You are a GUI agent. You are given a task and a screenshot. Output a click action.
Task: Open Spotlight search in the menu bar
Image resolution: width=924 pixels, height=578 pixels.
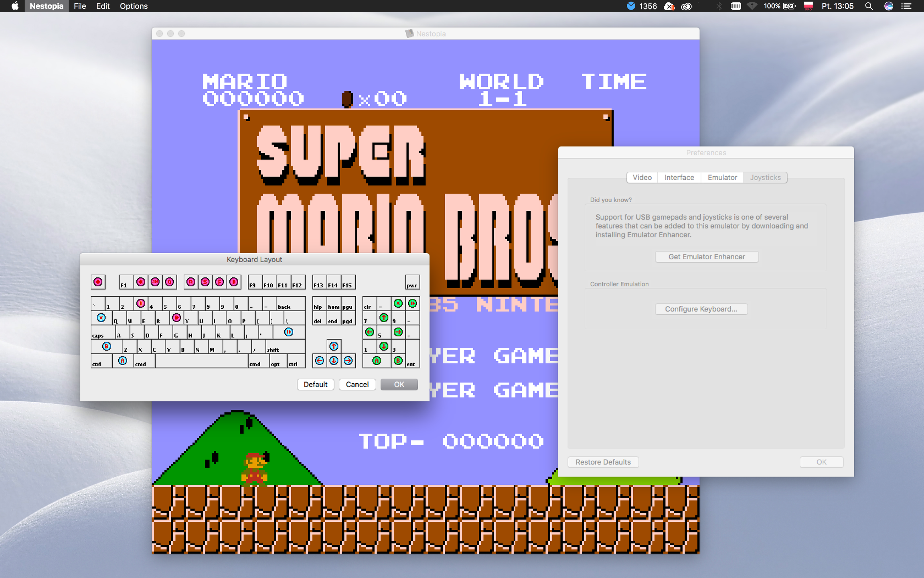tap(869, 6)
